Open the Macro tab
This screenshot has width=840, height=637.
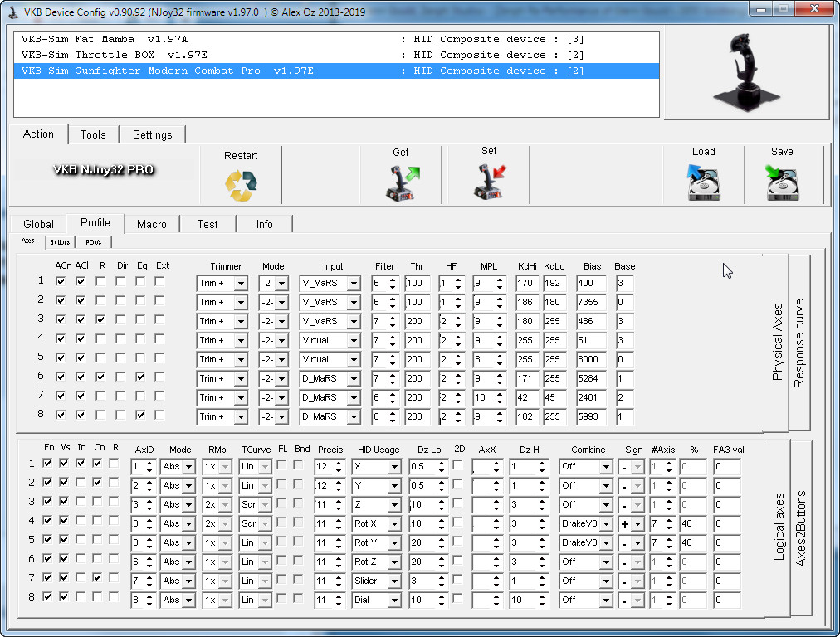[152, 224]
